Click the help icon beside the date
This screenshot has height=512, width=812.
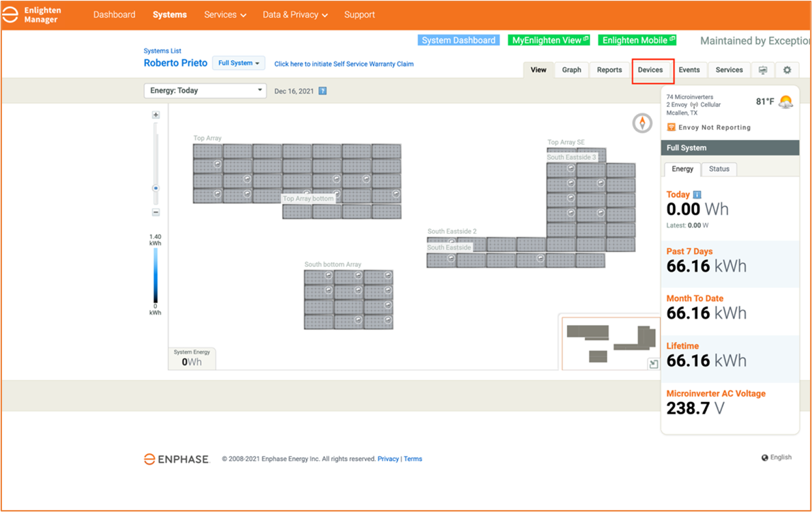pyautogui.click(x=323, y=91)
